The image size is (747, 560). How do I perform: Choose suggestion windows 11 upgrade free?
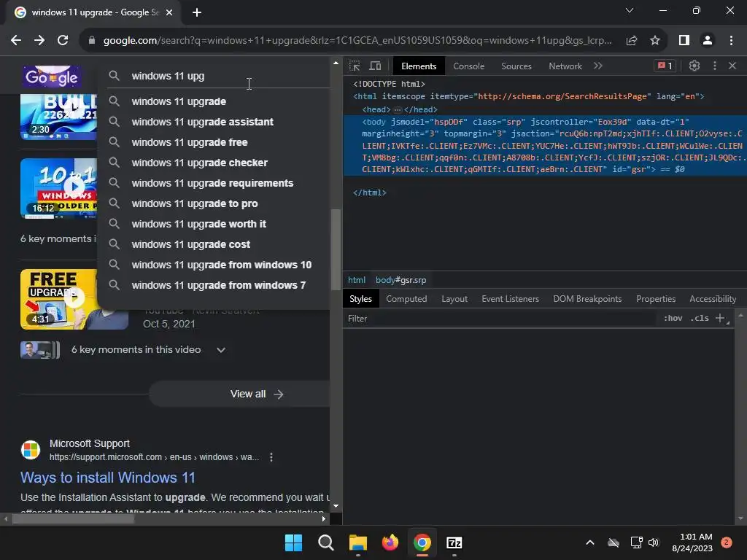[214, 142]
